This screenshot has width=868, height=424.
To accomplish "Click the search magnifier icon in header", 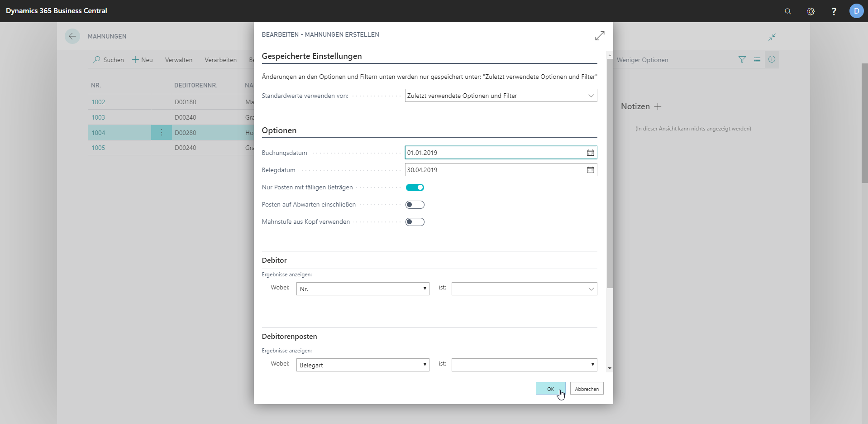I will pos(788,11).
